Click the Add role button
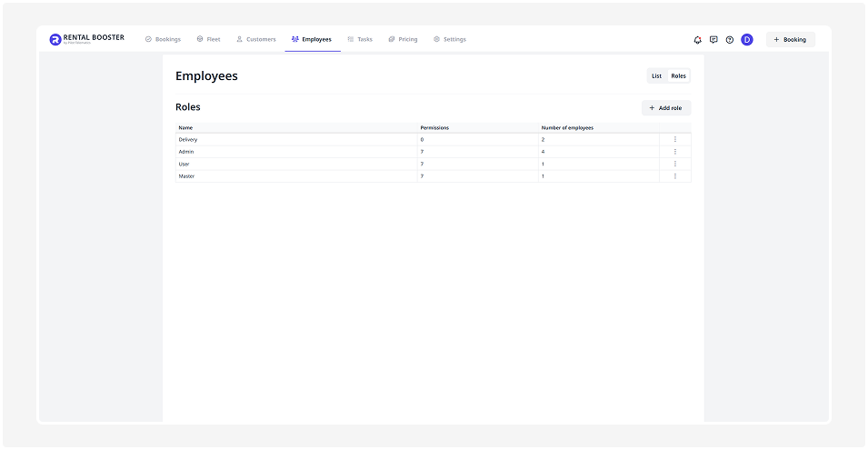This screenshot has width=868, height=450. 666,108
